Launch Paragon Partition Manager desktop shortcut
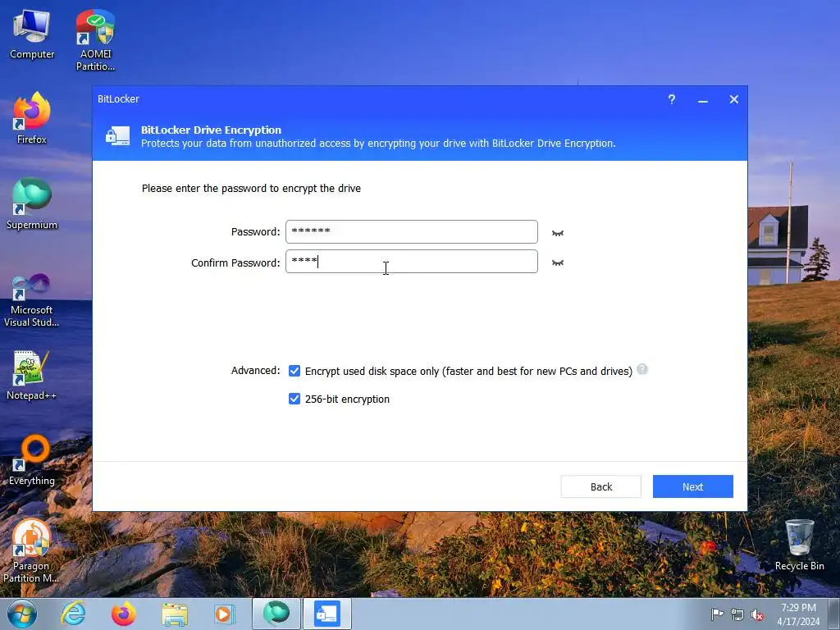 [32, 550]
